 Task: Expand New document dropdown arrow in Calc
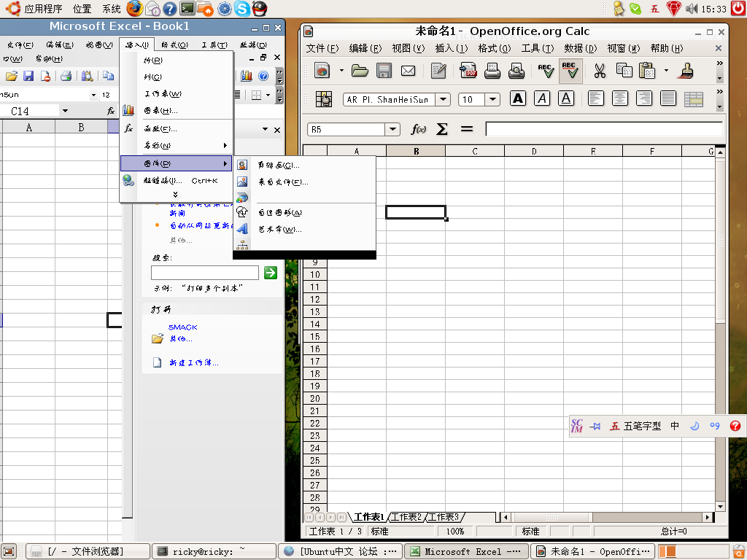(x=341, y=71)
